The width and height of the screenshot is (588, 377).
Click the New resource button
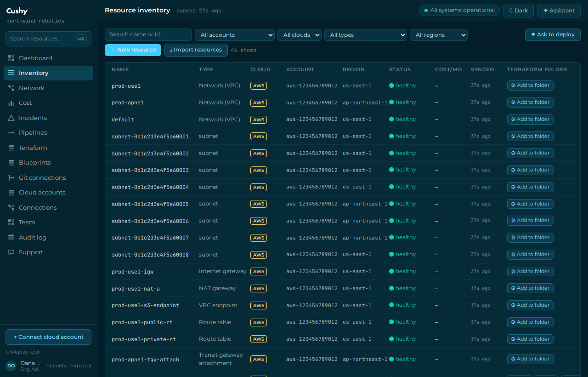133,50
